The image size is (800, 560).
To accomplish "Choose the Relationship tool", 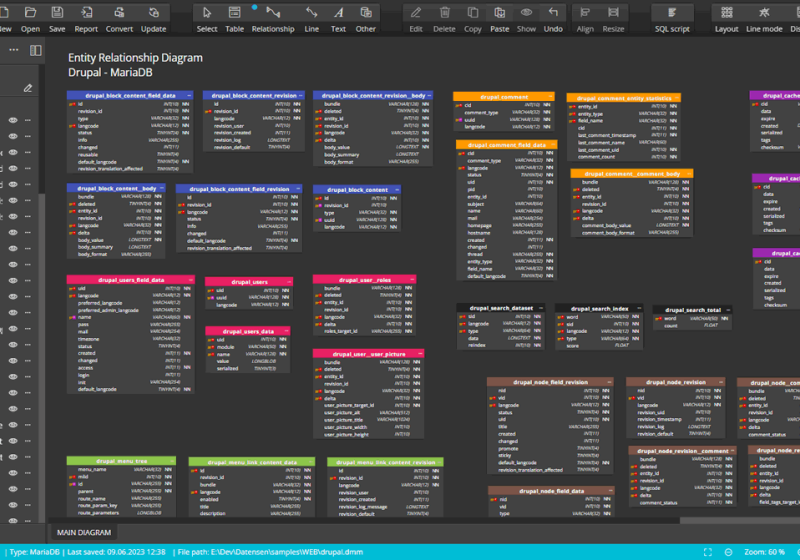I will coord(273,13).
